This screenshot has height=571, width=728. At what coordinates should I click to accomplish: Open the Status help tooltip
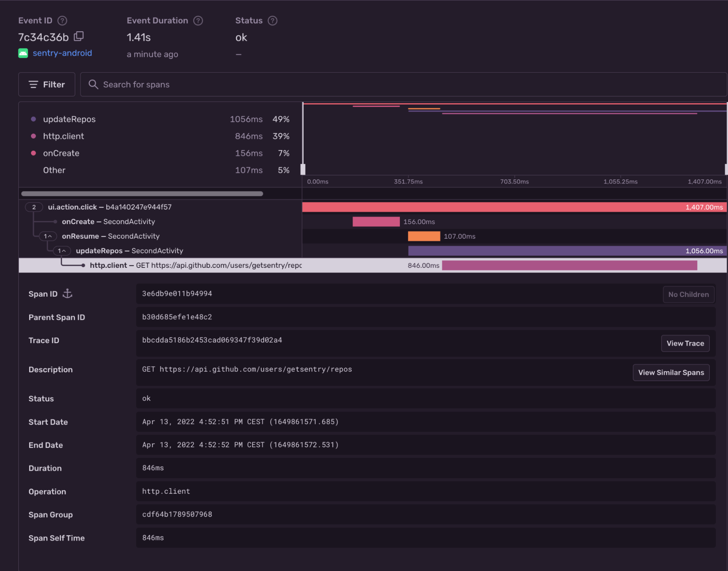(272, 21)
